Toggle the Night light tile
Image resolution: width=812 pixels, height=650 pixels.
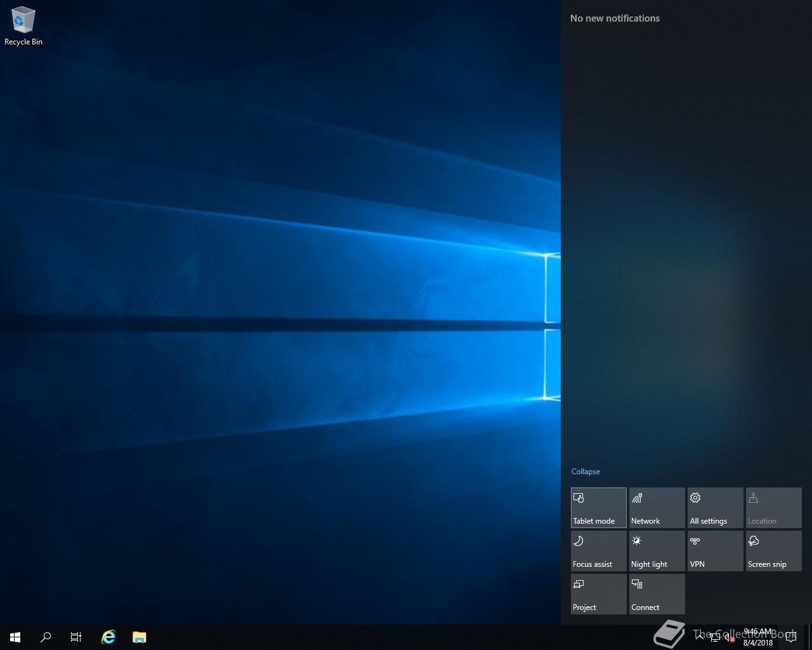pyautogui.click(x=657, y=550)
